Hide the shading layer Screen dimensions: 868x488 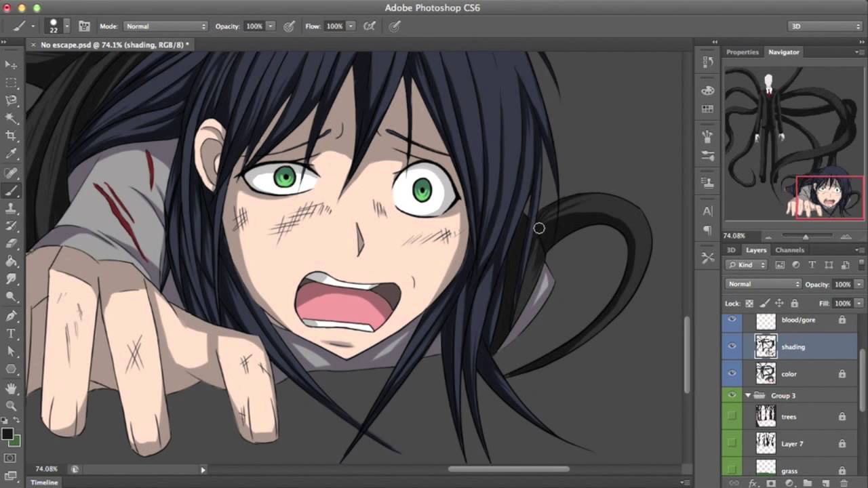point(732,346)
